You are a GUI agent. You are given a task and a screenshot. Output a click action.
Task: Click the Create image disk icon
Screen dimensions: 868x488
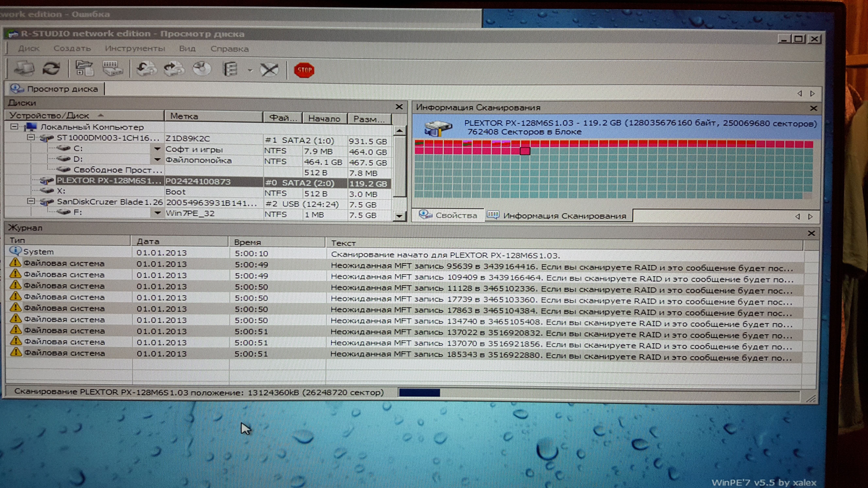tap(146, 69)
